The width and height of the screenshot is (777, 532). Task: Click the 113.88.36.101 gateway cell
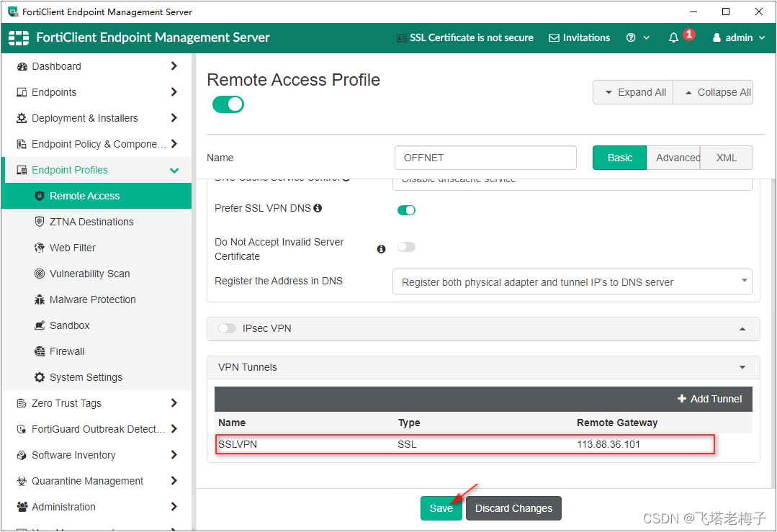[x=608, y=444]
